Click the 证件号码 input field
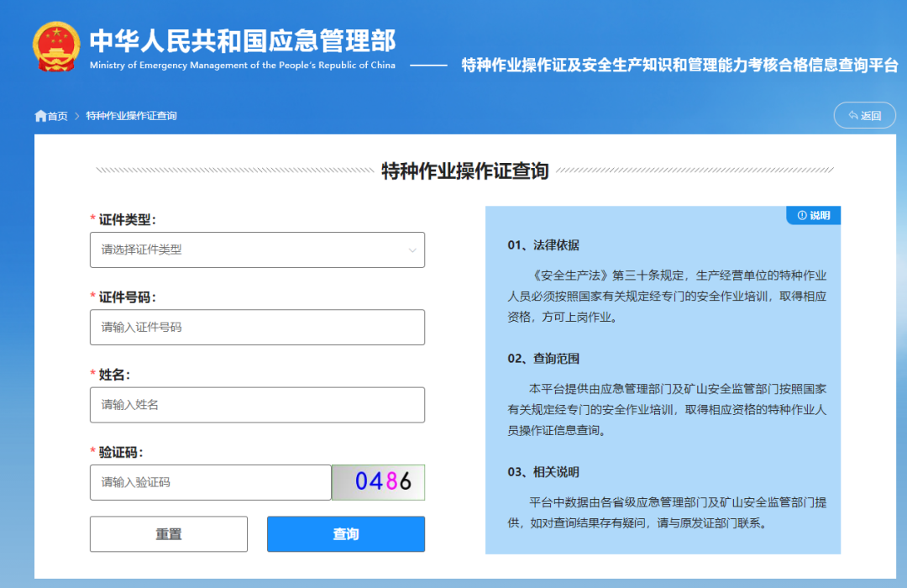This screenshot has height=588, width=907. pos(257,327)
